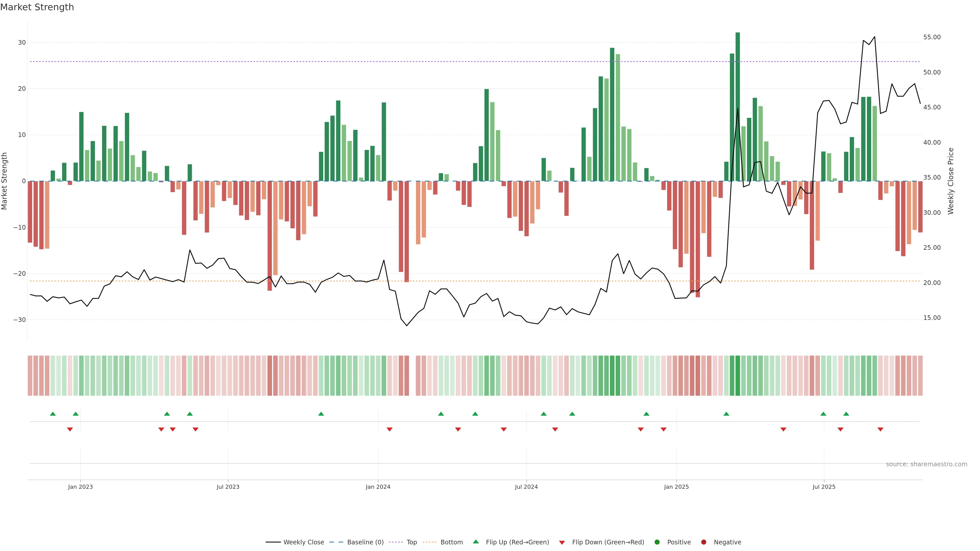Click the Jan 2024 x-axis label
The height and width of the screenshot is (551, 980).
coord(378,487)
